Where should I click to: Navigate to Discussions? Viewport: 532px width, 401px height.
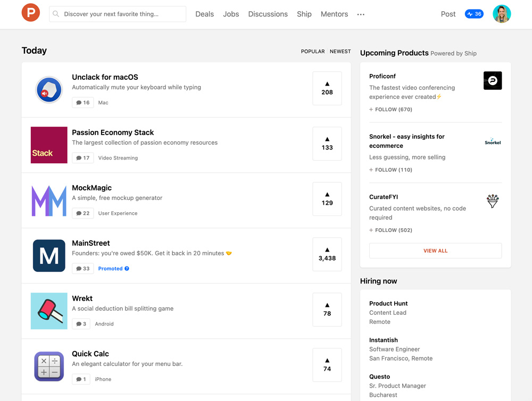(x=268, y=14)
